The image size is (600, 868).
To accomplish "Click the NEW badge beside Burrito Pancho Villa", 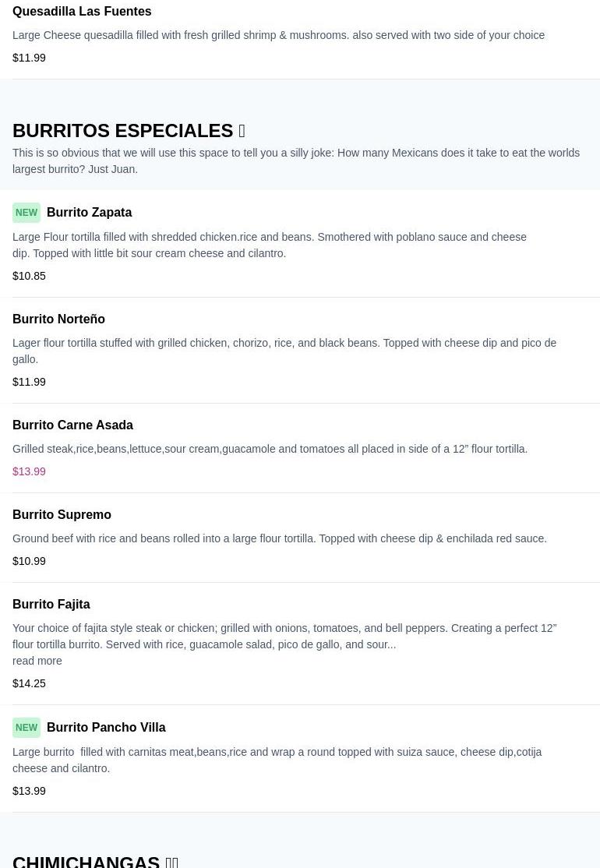I will [26, 728].
